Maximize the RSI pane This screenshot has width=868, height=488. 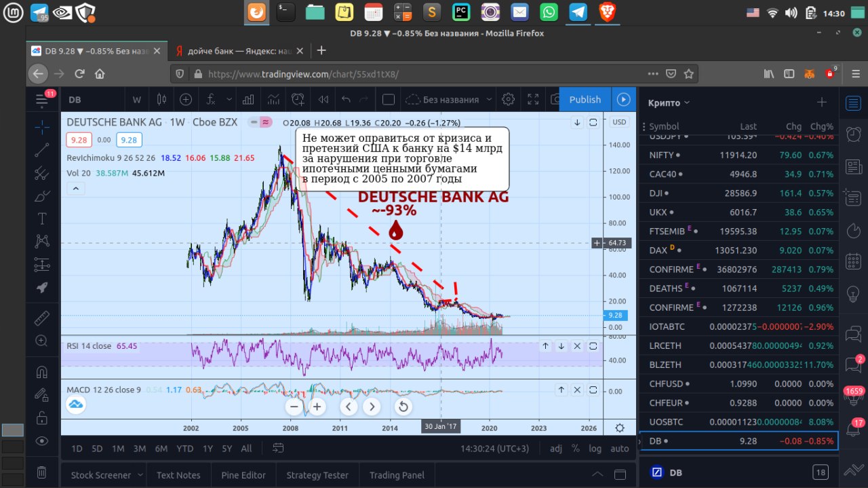tap(593, 346)
